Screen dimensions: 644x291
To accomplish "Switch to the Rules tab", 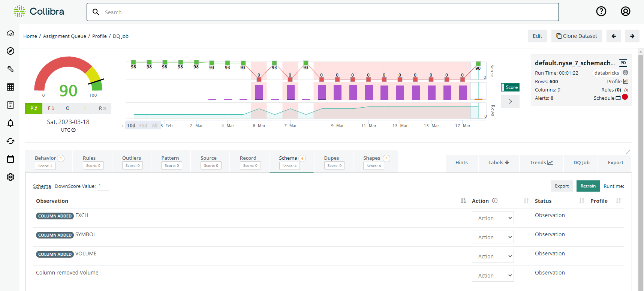I will (93, 162).
